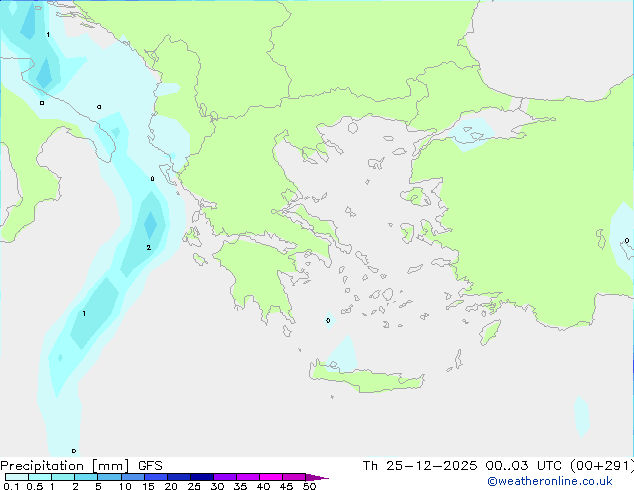Click the 'Th 25-12-2025' date text
The width and height of the screenshot is (634, 490).
[420, 466]
